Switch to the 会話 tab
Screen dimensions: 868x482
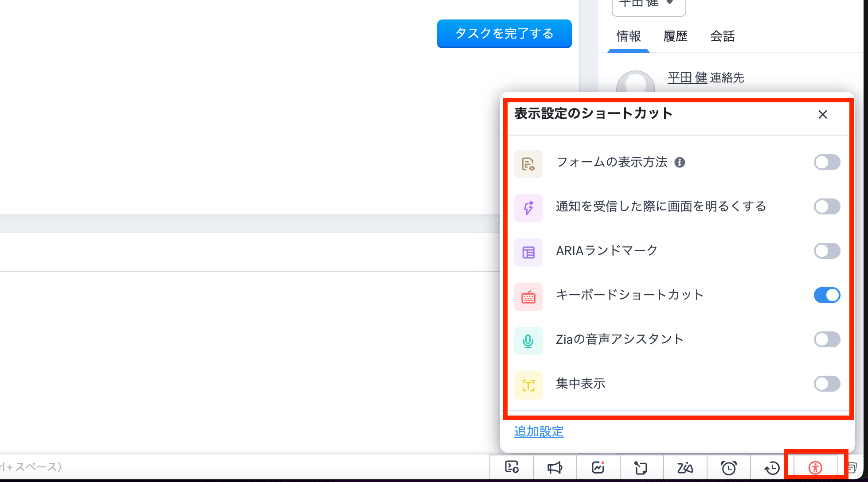click(x=722, y=36)
